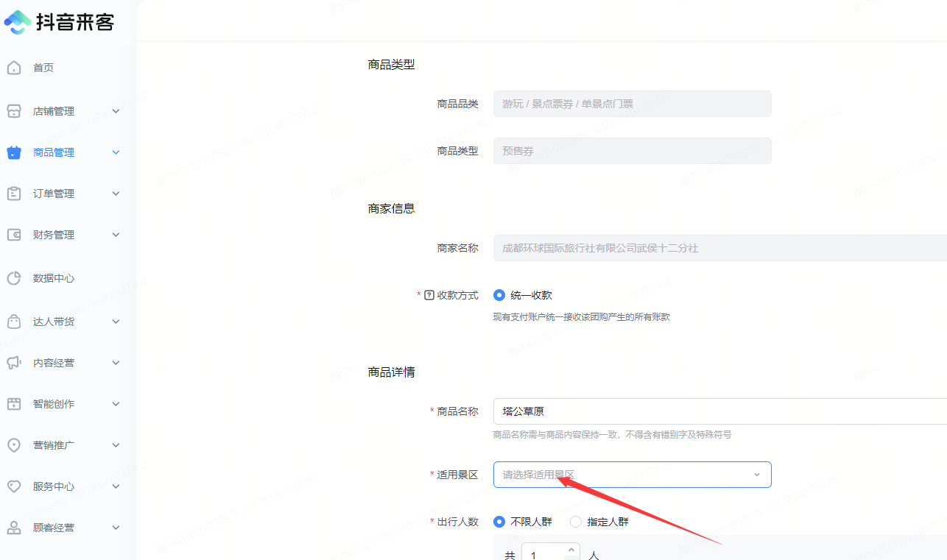
Task: Expand the 商品管理 menu chevron
Action: (116, 152)
